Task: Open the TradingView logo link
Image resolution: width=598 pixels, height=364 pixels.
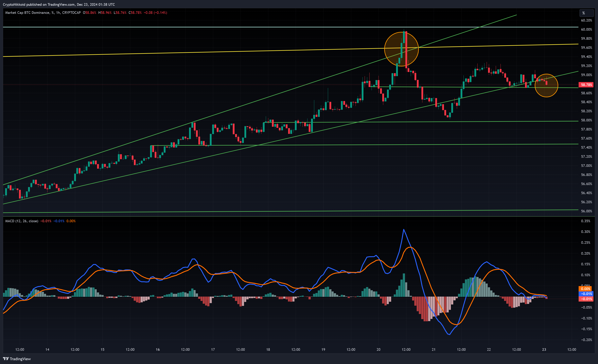Action: point(17,359)
